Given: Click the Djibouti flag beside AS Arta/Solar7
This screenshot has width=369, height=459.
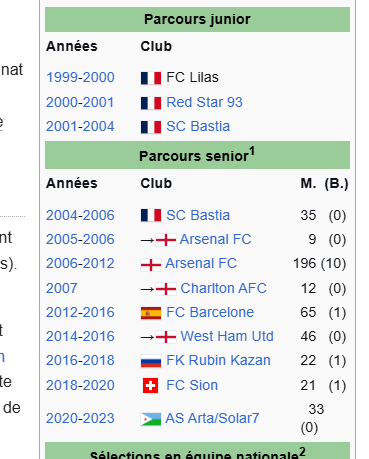Looking at the screenshot, I should point(151,419).
